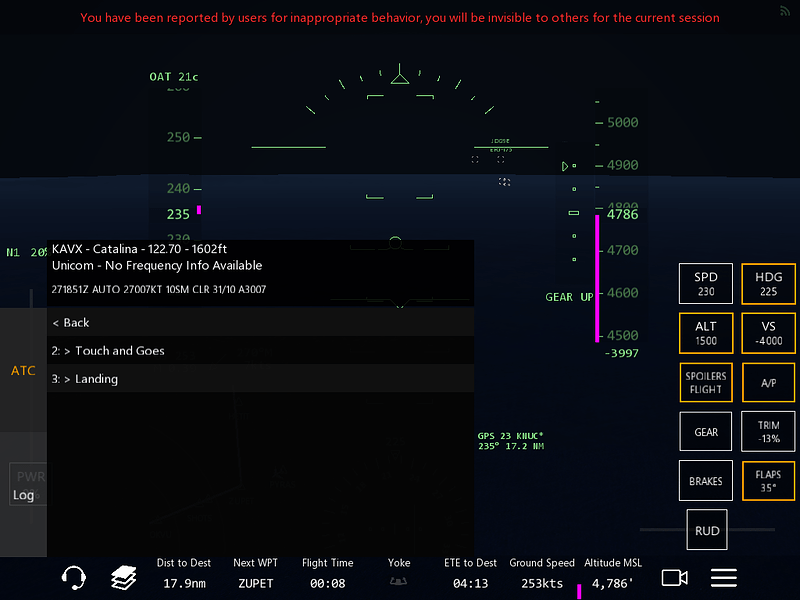Image resolution: width=800 pixels, height=600 pixels.
Task: Open the map layers icon
Action: click(x=123, y=578)
